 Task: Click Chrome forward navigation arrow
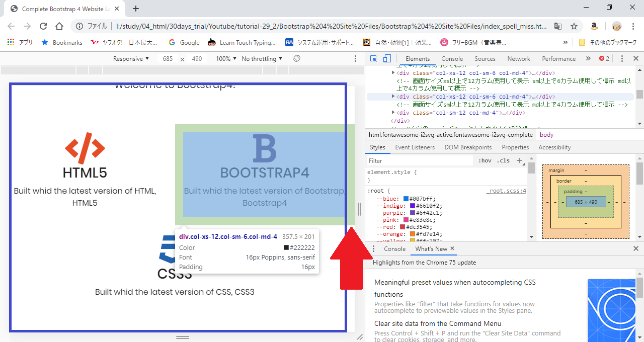(x=27, y=26)
